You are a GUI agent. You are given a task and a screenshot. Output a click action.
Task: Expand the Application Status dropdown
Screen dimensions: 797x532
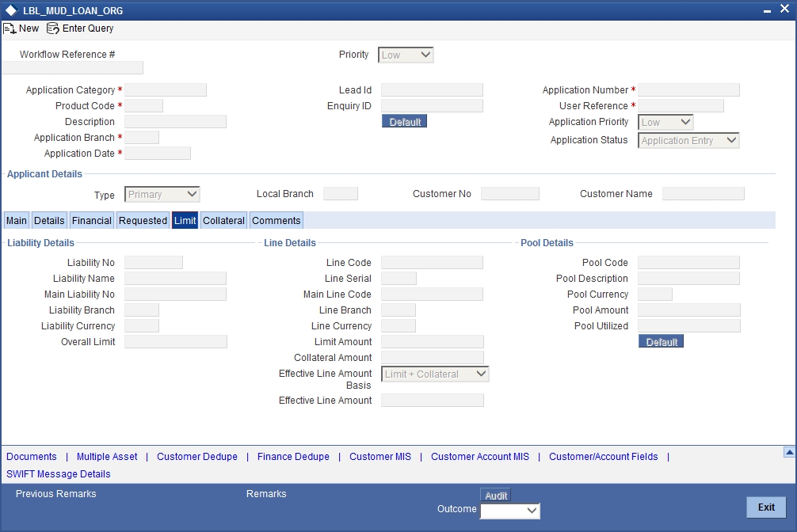pyautogui.click(x=688, y=140)
